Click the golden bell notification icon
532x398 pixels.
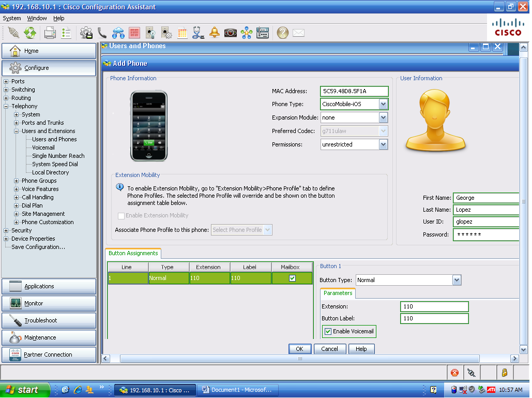pyautogui.click(x=215, y=33)
